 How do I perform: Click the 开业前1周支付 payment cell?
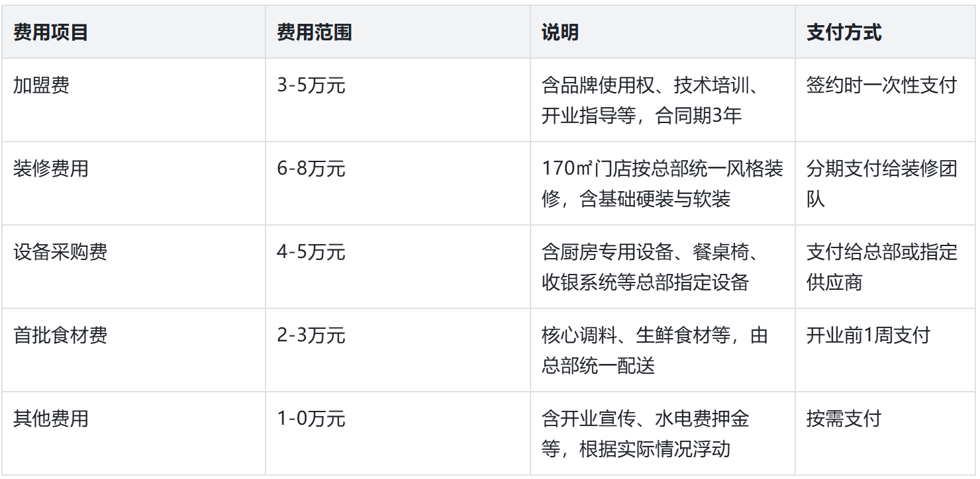(x=867, y=336)
